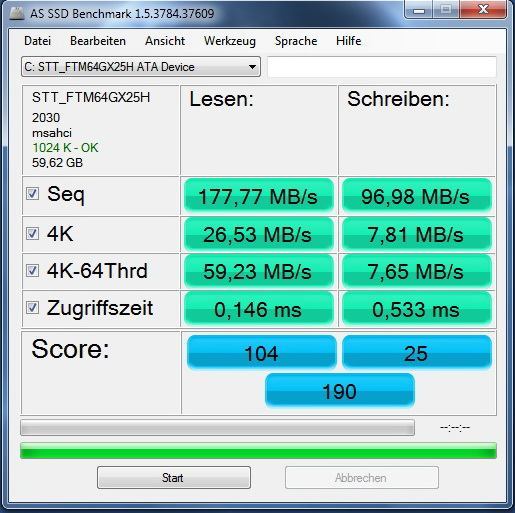The width and height of the screenshot is (515, 513).
Task: Start the benchmark with the Start button
Action: pos(174,478)
